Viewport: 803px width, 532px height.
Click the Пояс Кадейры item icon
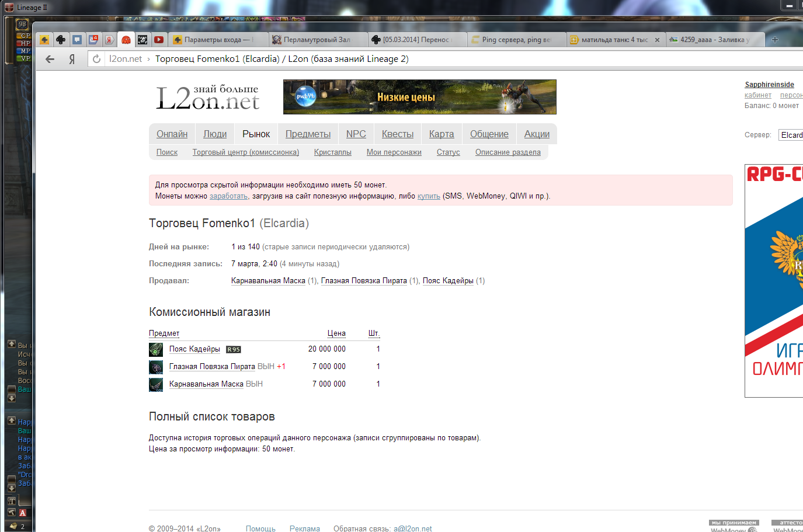point(156,349)
